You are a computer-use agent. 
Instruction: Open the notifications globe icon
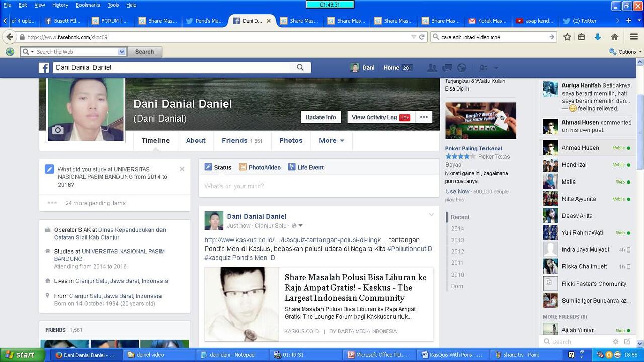point(462,68)
